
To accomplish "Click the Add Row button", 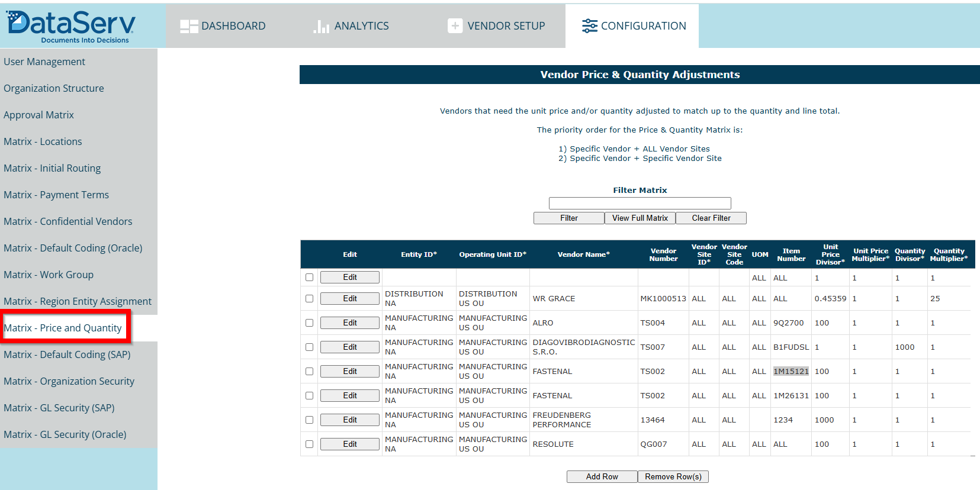I will pyautogui.click(x=602, y=477).
